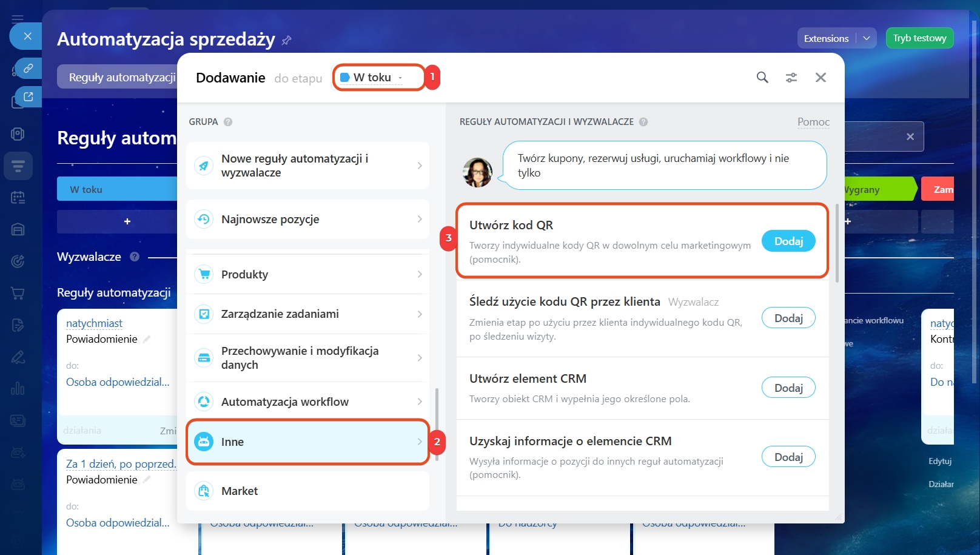
Task: Click the link icon button in sidebar
Action: pyautogui.click(x=28, y=69)
